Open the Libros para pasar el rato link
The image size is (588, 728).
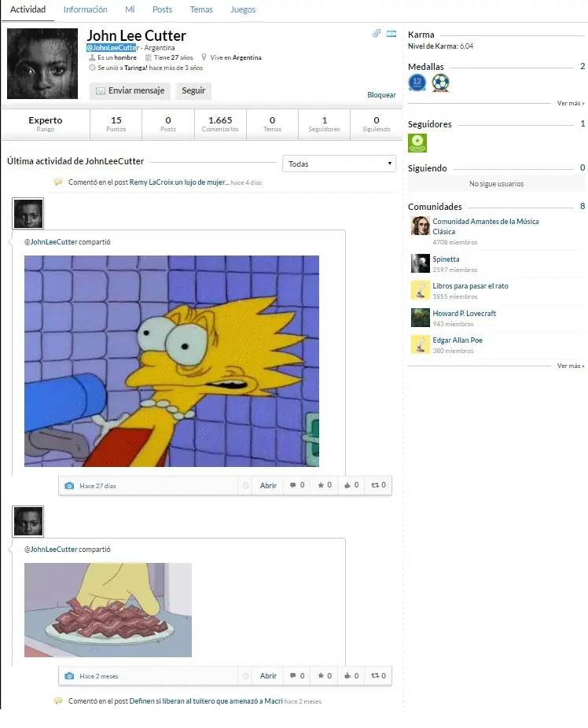coord(470,286)
